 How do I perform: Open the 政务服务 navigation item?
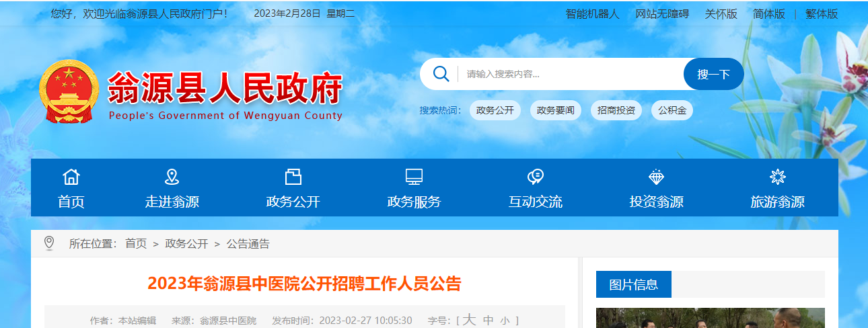(414, 202)
